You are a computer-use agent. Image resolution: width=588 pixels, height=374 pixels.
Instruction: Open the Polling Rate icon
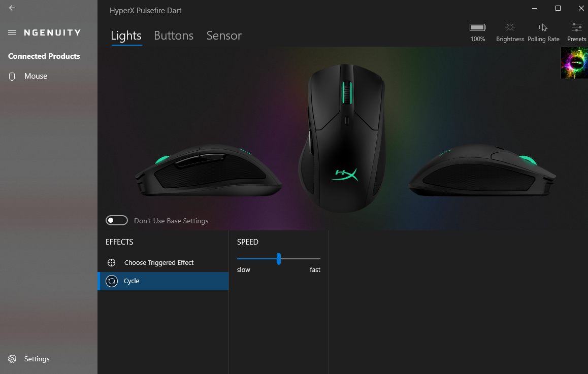pyautogui.click(x=543, y=27)
